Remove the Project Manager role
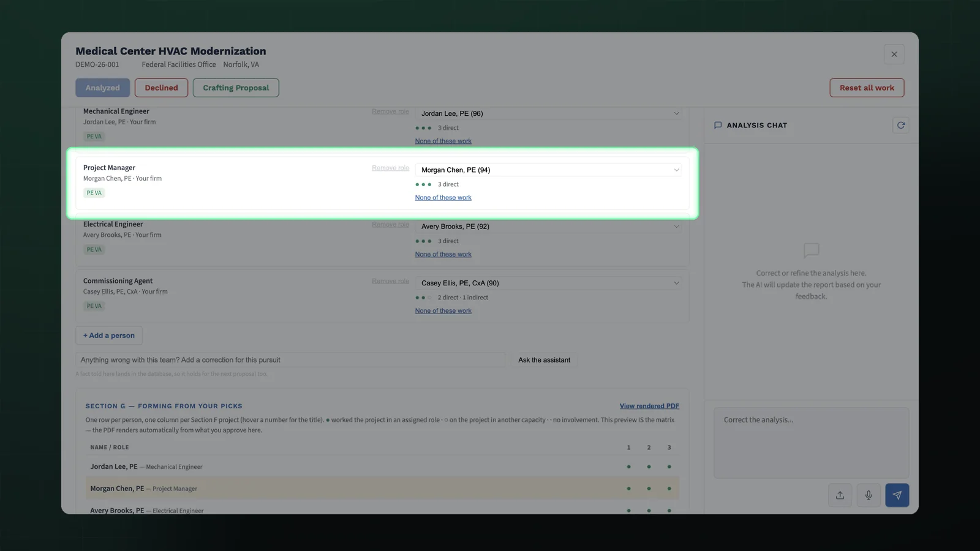Screen dimensions: 980x551 pyautogui.click(x=390, y=168)
